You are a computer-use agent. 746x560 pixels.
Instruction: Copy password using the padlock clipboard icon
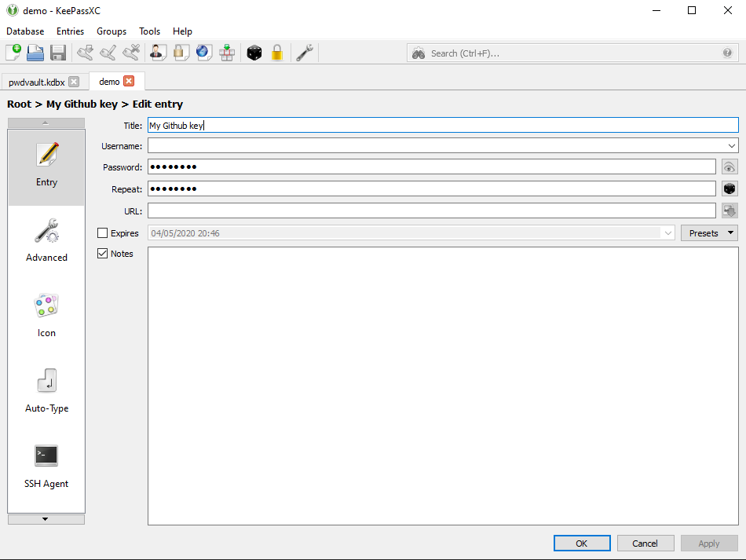[x=181, y=53]
